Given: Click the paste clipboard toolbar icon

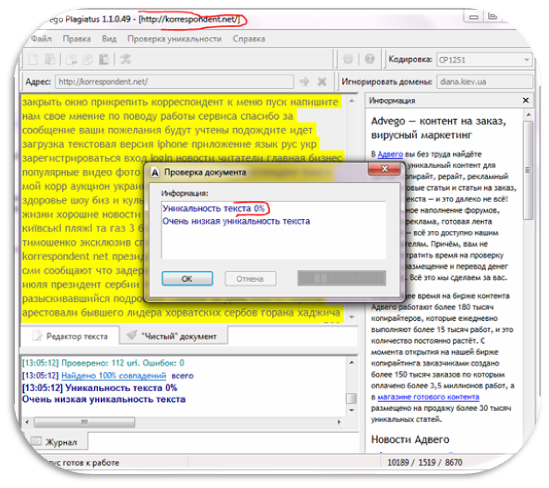Looking at the screenshot, I should [104, 59].
